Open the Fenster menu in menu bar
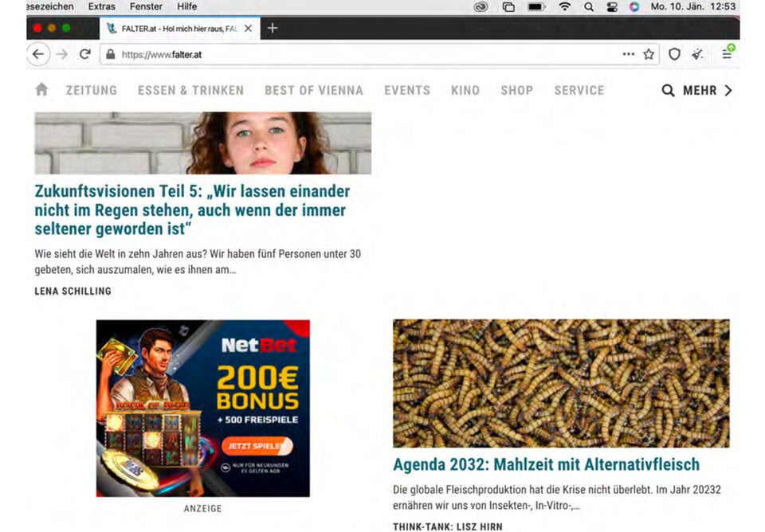The image size is (765, 532). (146, 6)
